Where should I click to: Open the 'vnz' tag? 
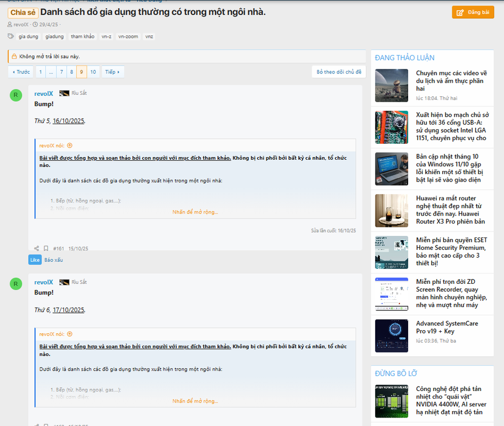[x=149, y=37]
